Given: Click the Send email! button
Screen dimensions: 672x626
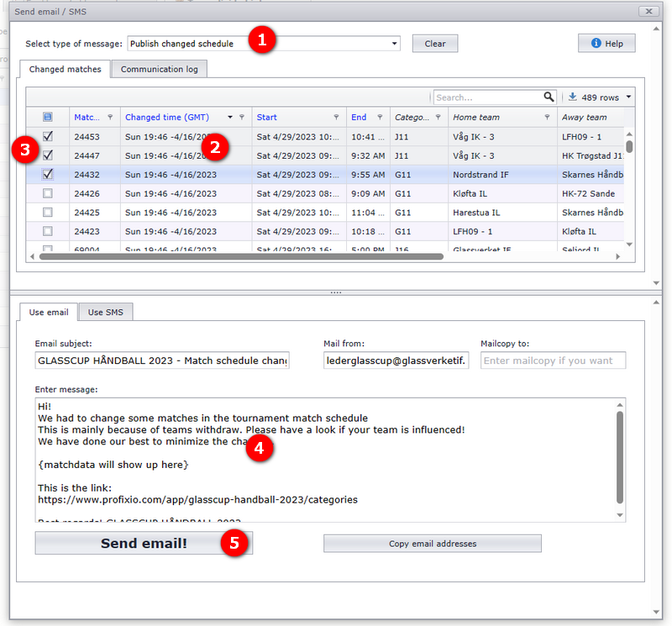Looking at the screenshot, I should (x=144, y=543).
